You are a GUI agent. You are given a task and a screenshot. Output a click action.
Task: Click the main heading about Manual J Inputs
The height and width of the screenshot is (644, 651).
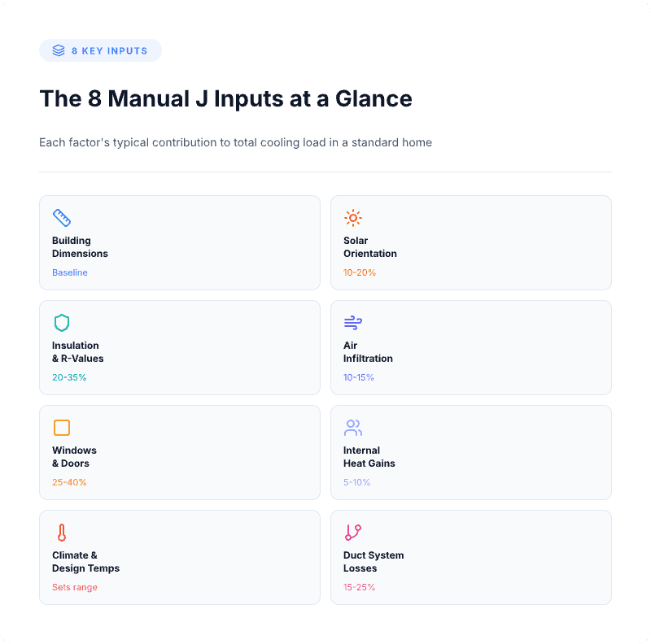click(225, 99)
